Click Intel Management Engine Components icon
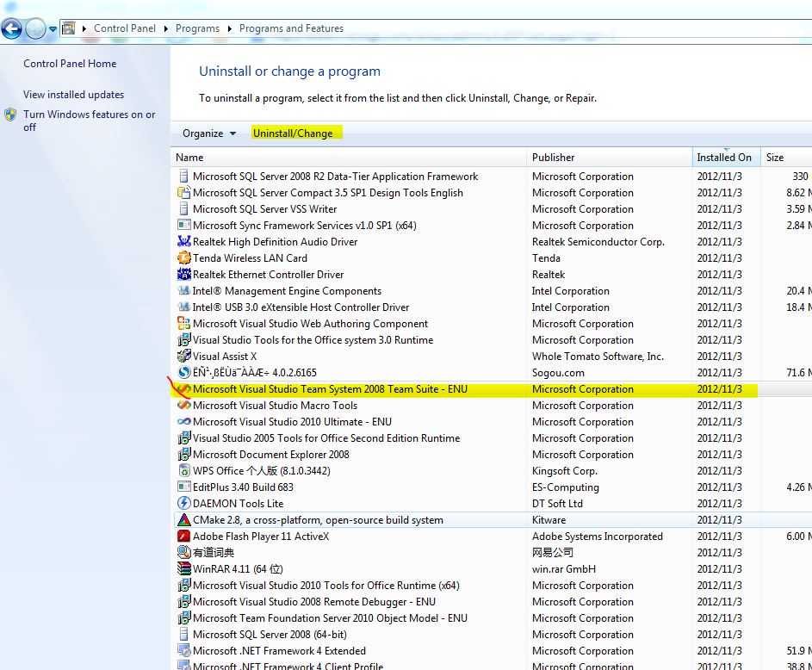Screen dimensions: 812x670 183,291
